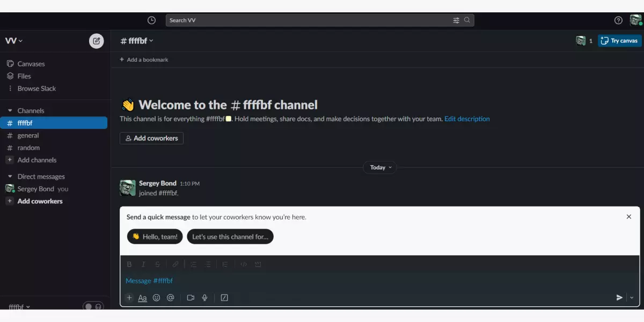Select the general channel
Viewport: 644px width, 322px height.
28,136
